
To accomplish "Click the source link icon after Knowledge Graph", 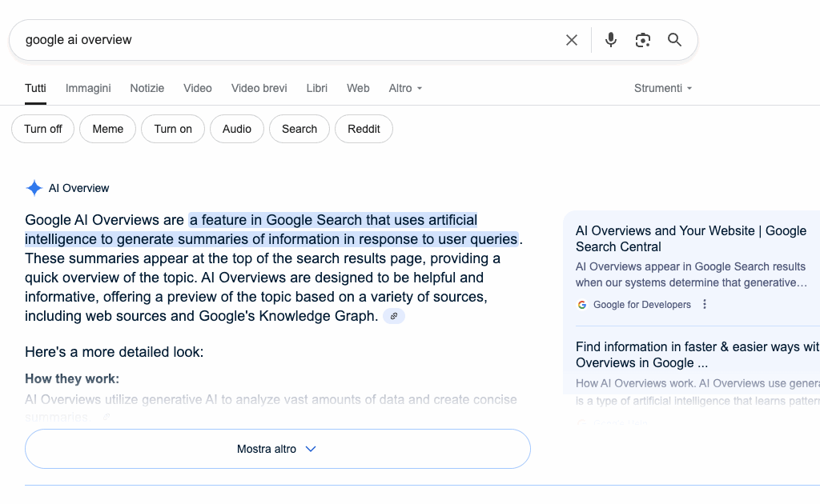I will (x=393, y=317).
